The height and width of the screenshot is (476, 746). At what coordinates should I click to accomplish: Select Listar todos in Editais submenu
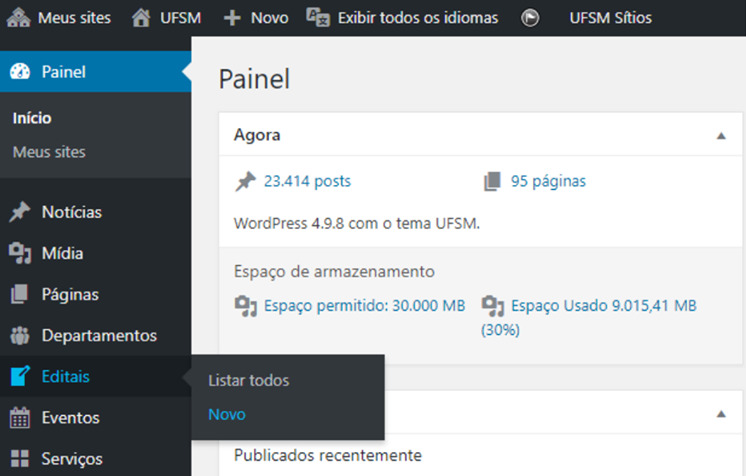pyautogui.click(x=248, y=381)
